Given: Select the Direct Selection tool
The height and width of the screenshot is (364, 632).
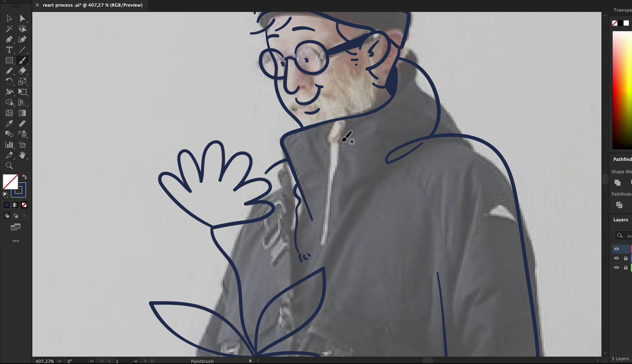Looking at the screenshot, I should 22,18.
